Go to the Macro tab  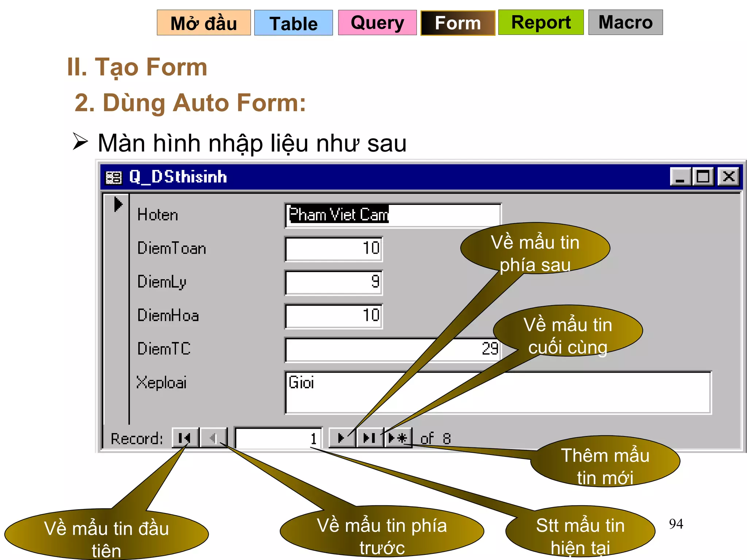click(x=625, y=22)
